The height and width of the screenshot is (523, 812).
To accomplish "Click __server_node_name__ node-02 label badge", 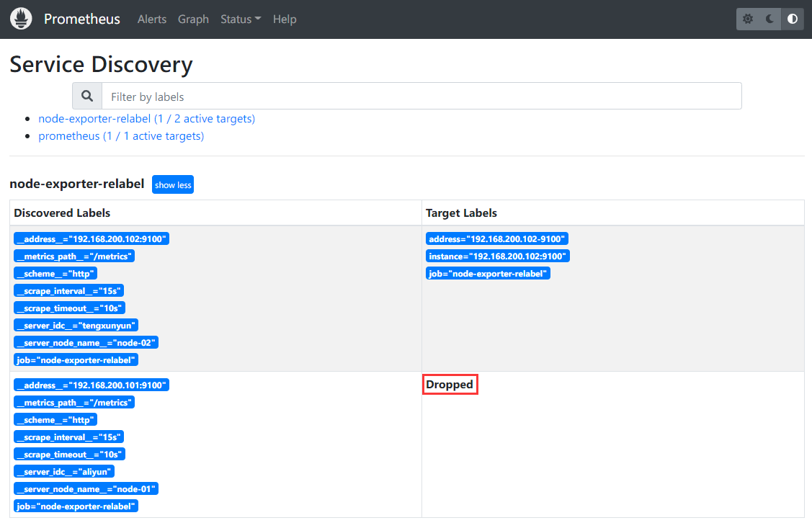I will 86,342.
